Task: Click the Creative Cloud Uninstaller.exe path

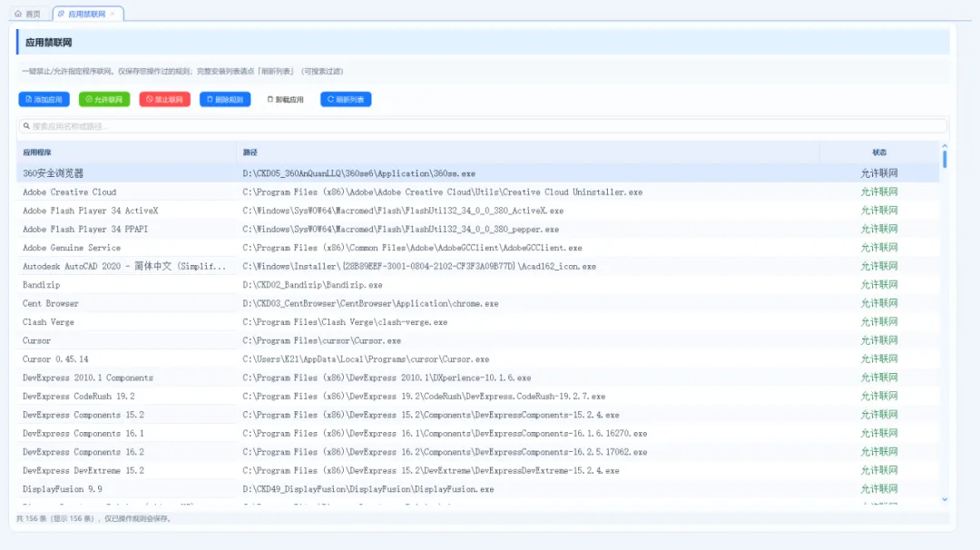Action: click(443, 192)
